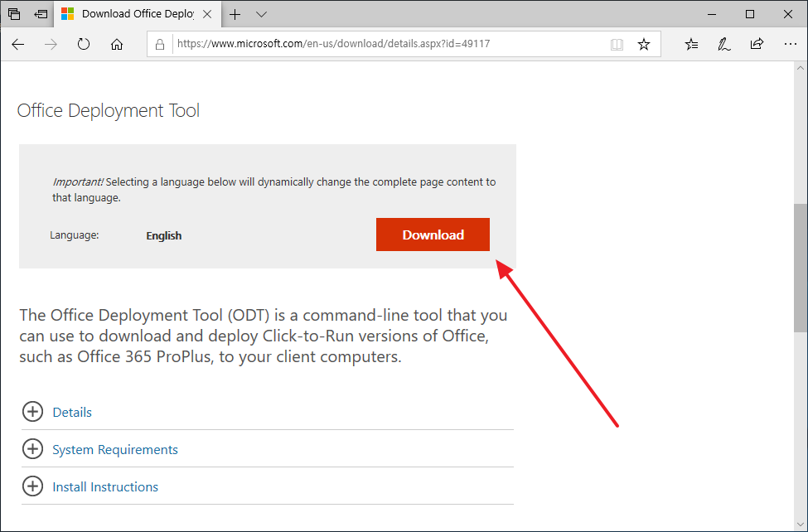The width and height of the screenshot is (808, 532).
Task: Share this page icon
Action: (757, 45)
